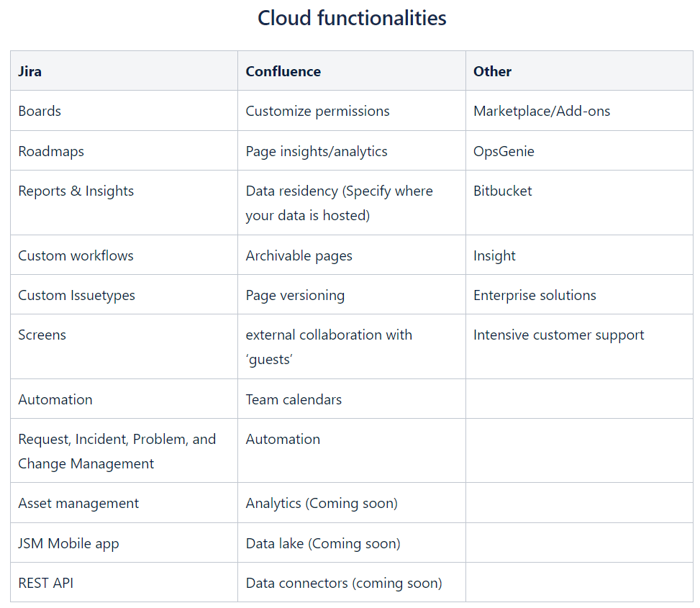Click the Data residency cell
Screen dimensions: 700x608
352,203
